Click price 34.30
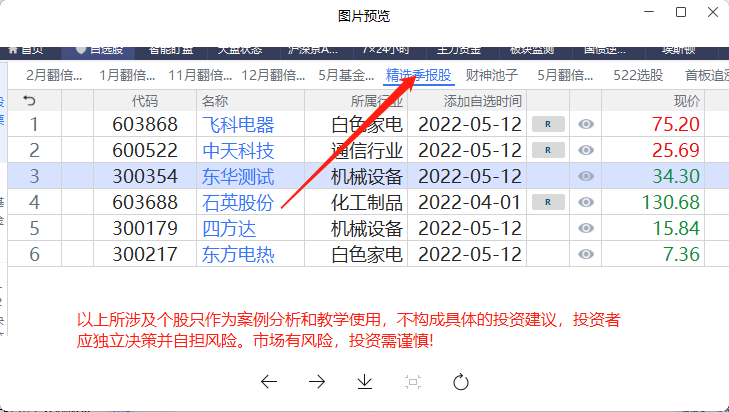 [x=676, y=177]
